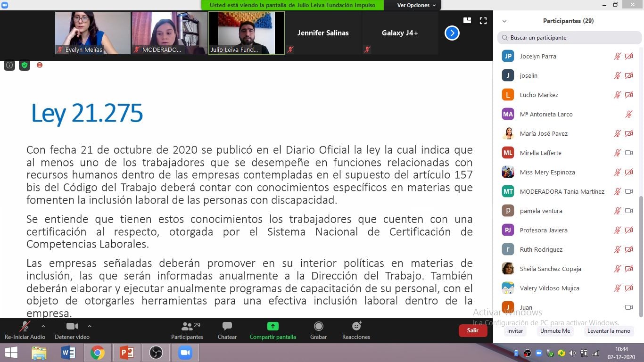Screen dimensions: 644x362
Task: Open the Chatear chat icon
Action: point(227,327)
